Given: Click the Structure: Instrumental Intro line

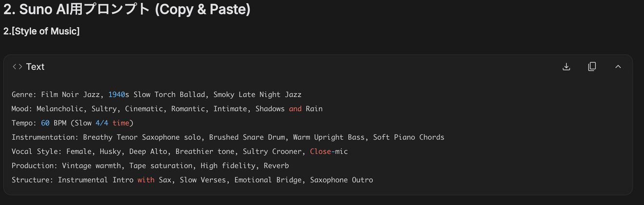Looking at the screenshot, I should tap(192, 180).
